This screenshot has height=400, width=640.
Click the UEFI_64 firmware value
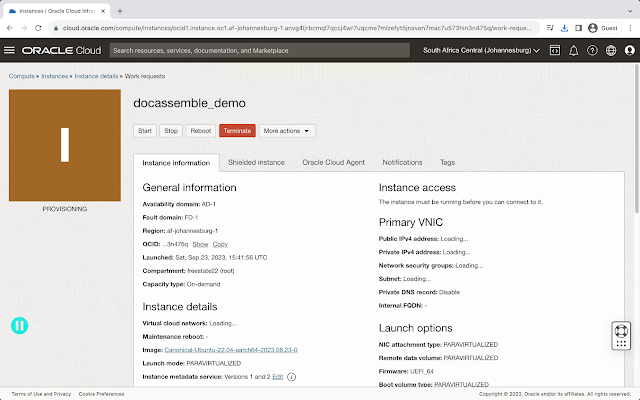click(x=422, y=371)
